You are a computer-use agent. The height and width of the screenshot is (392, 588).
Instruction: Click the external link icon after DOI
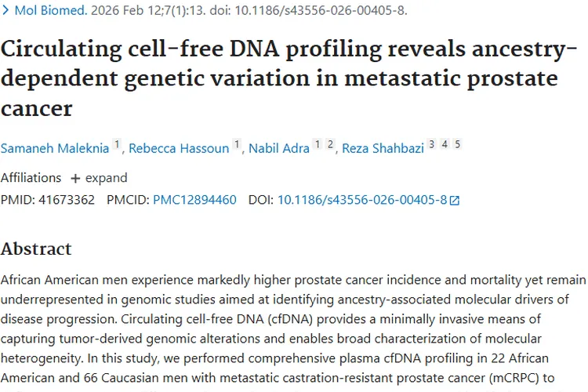(454, 201)
